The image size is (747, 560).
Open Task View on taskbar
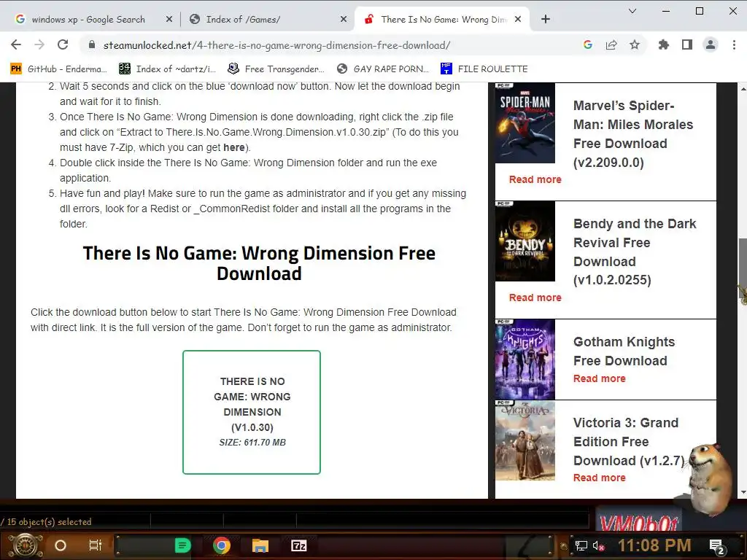point(96,545)
